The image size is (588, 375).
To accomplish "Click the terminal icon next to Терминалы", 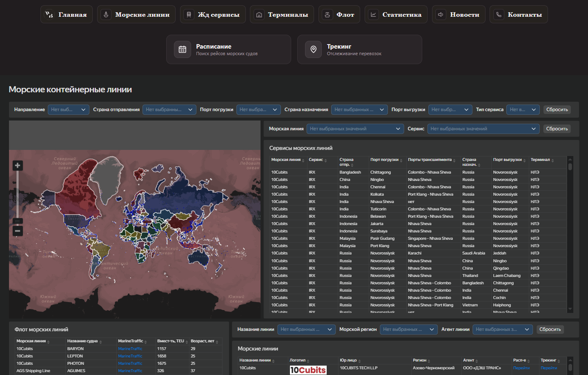I will [x=259, y=15].
